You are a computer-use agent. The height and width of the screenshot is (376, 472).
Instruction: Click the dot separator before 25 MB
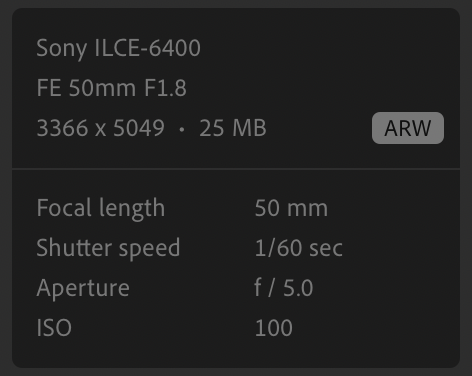(x=182, y=129)
